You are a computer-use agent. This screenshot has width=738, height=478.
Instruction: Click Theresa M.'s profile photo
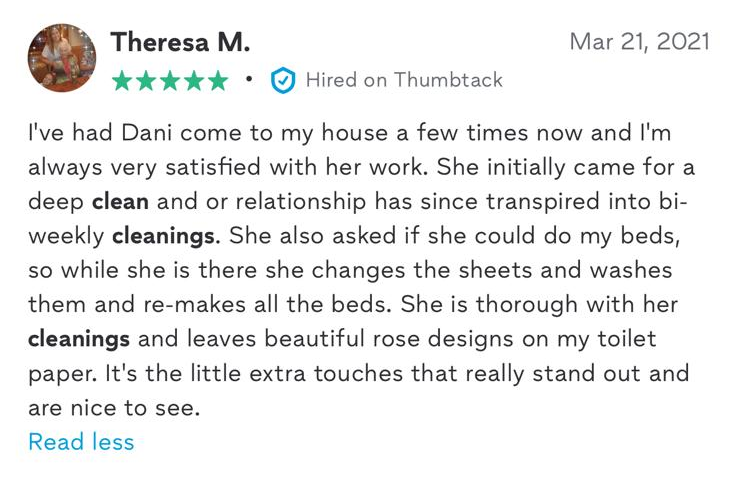click(62, 58)
